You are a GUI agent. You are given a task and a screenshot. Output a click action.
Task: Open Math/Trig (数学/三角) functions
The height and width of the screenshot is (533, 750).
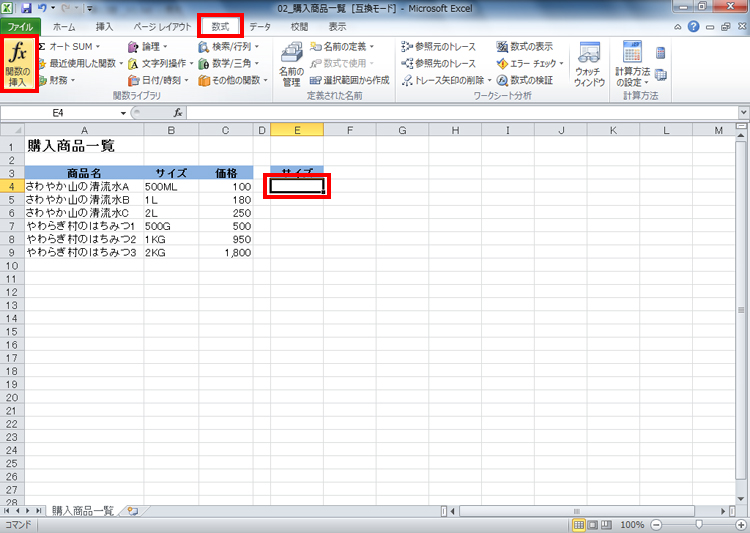229,63
